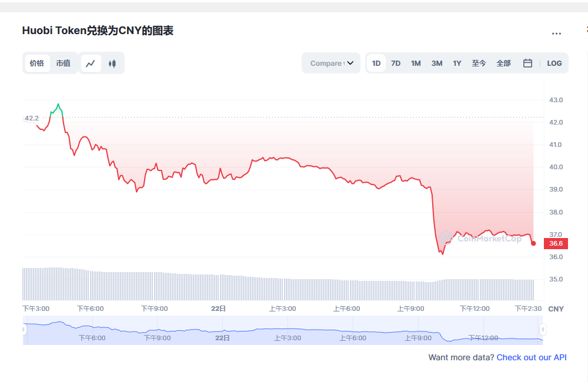This screenshot has width=588, height=382.
Task: Click the 43.0 y-axis label
Action: point(556,100)
